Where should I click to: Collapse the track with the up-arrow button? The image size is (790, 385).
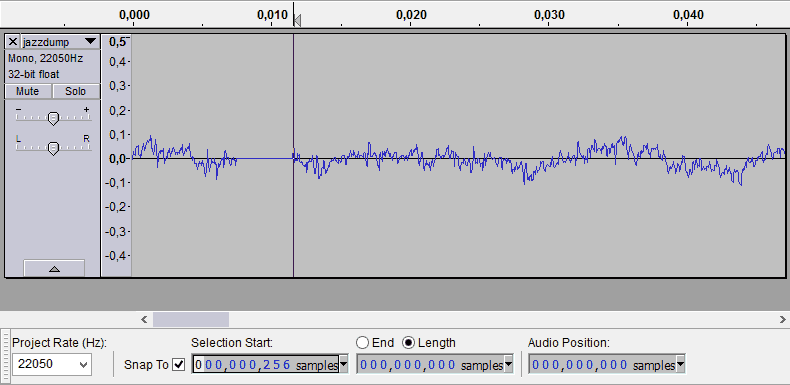point(54,269)
